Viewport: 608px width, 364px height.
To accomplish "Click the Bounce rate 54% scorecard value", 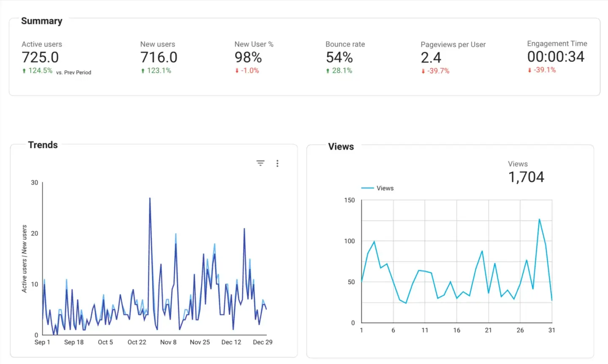I will [339, 57].
